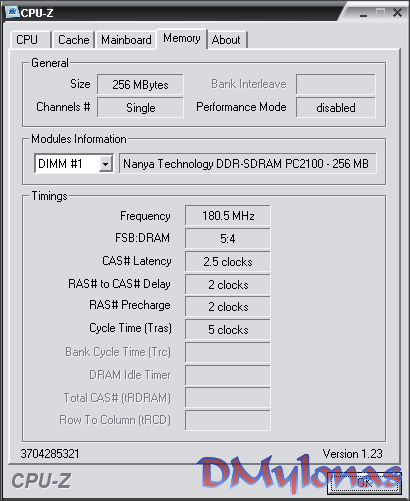Click the Memory tab
Image resolution: width=410 pixels, height=501 pixels.
click(182, 39)
